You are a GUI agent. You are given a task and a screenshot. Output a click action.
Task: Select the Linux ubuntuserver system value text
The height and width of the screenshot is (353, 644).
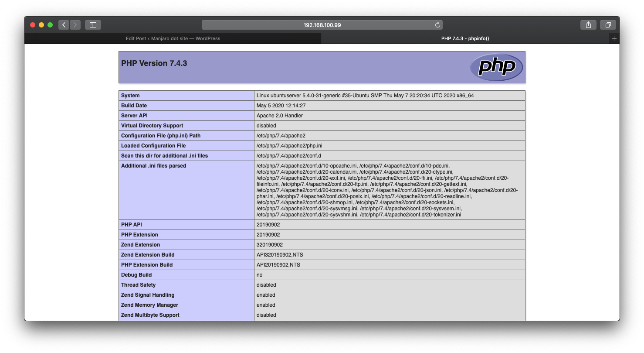tap(365, 96)
